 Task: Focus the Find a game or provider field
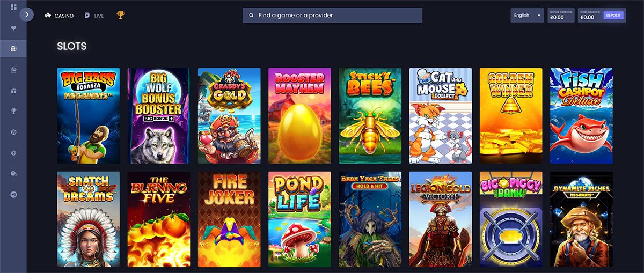(332, 15)
